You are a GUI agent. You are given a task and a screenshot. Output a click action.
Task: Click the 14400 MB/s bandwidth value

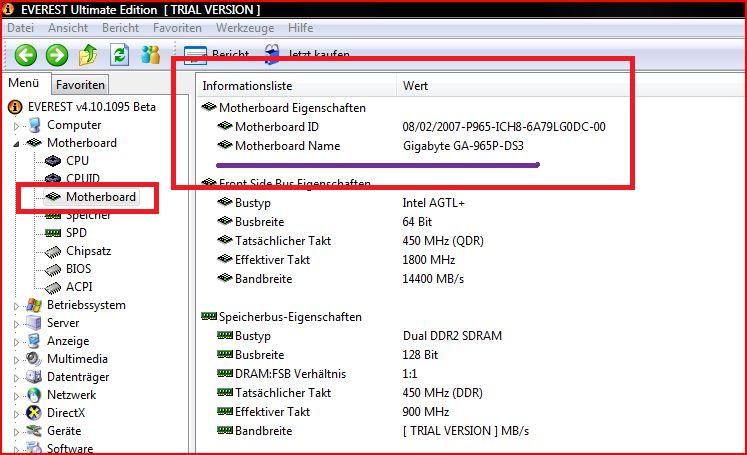point(433,279)
